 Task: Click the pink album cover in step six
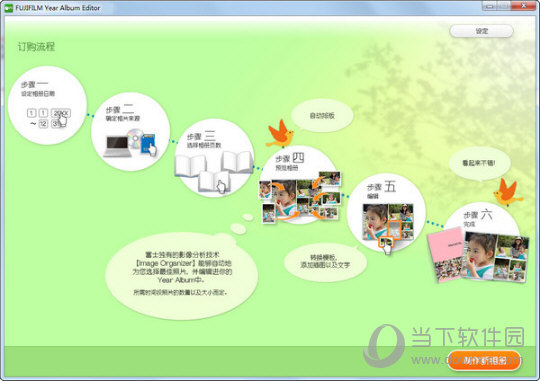pos(447,255)
